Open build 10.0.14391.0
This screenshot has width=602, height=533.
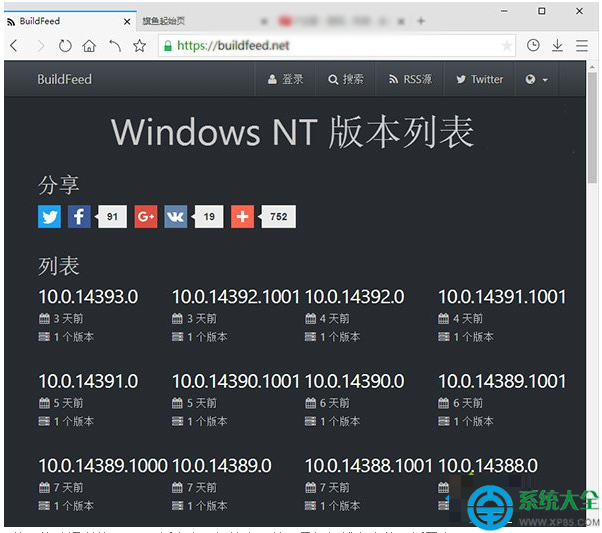88,381
